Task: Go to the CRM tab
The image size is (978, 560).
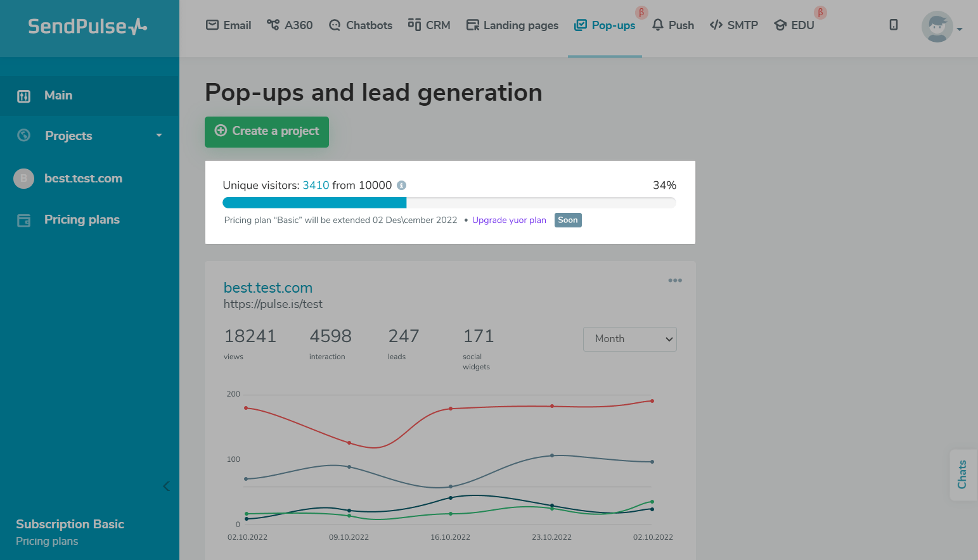Action: (429, 25)
